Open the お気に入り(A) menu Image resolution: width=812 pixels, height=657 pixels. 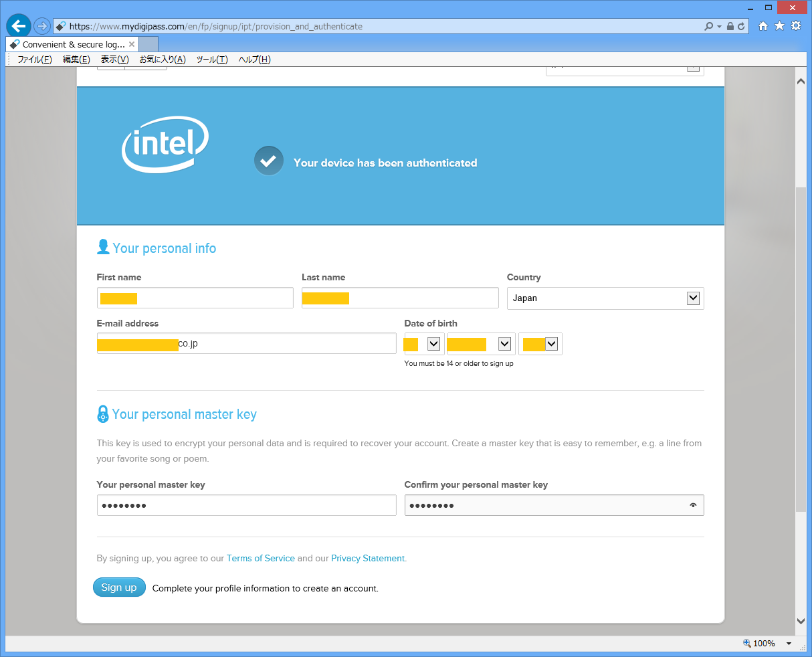(x=163, y=60)
